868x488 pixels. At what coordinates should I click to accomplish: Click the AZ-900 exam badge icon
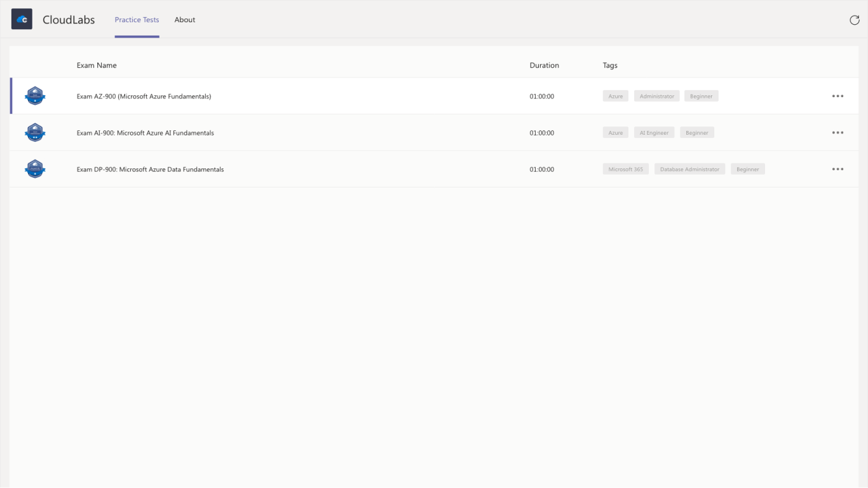coord(35,96)
